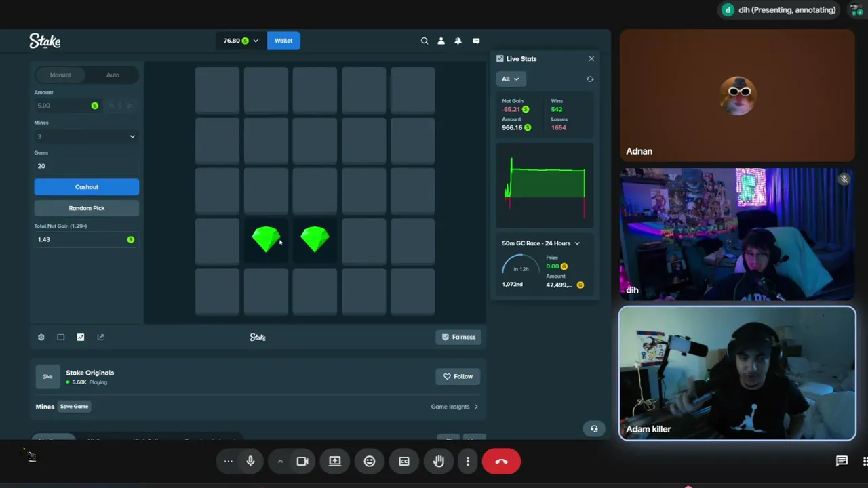Reveal the last tile in the top row
This screenshot has height=488, width=868.
coord(412,90)
